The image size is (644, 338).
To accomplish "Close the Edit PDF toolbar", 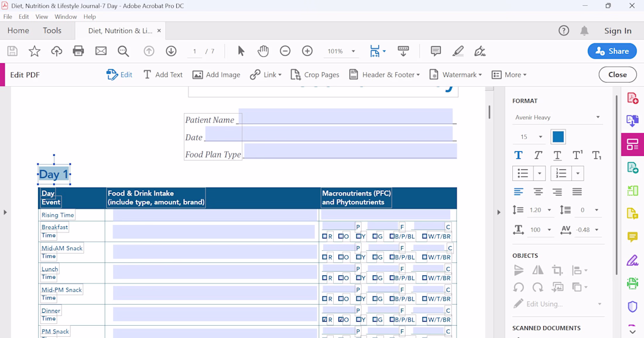I will tap(617, 74).
